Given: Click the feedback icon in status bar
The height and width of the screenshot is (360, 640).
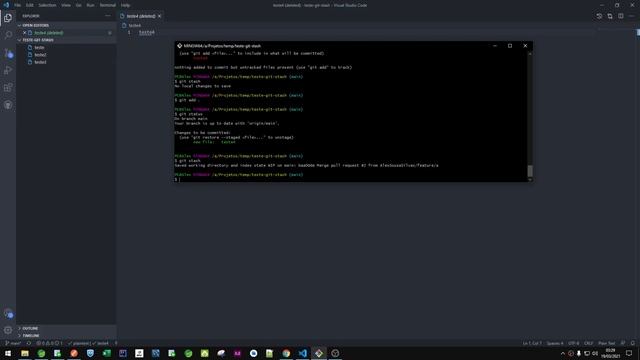Looking at the screenshot, I should [623, 343].
